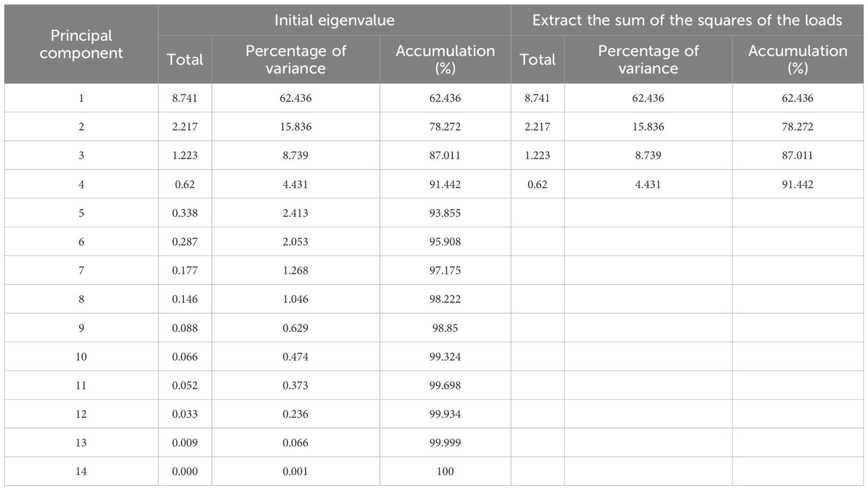Click the Extract the sum of squares header

click(687, 20)
